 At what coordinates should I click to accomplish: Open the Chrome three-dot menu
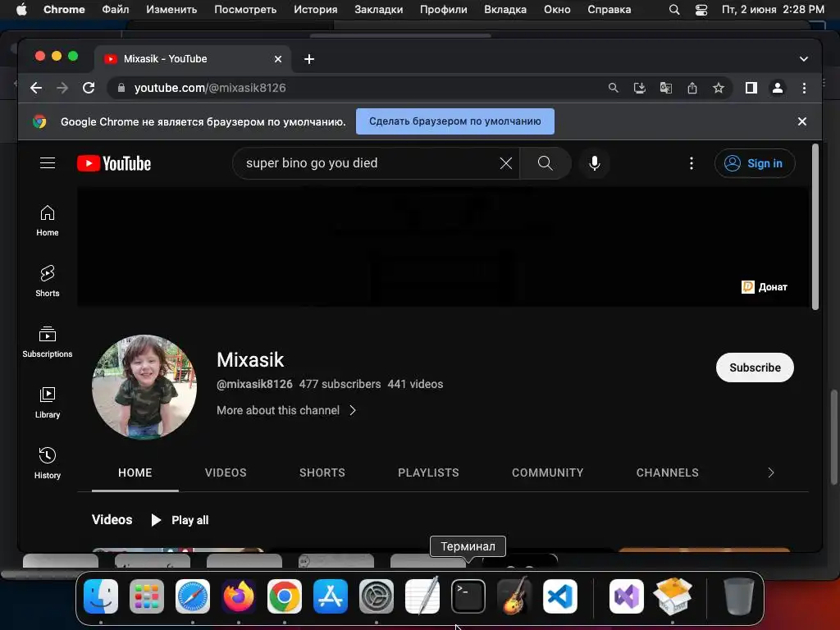pyautogui.click(x=804, y=88)
